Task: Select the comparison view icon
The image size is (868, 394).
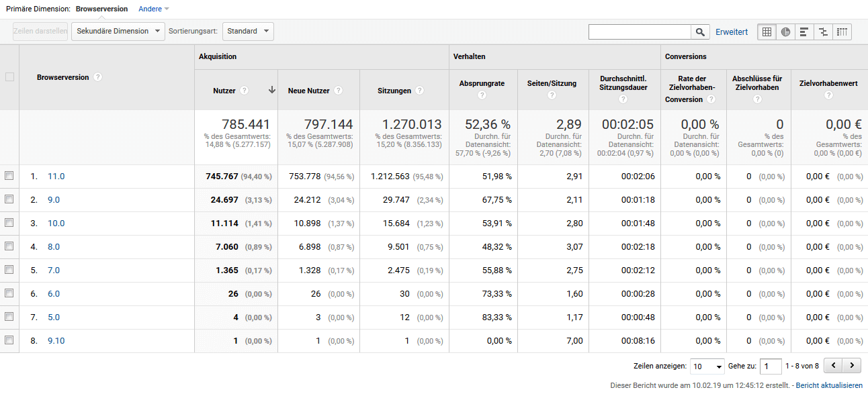Action: (x=823, y=32)
